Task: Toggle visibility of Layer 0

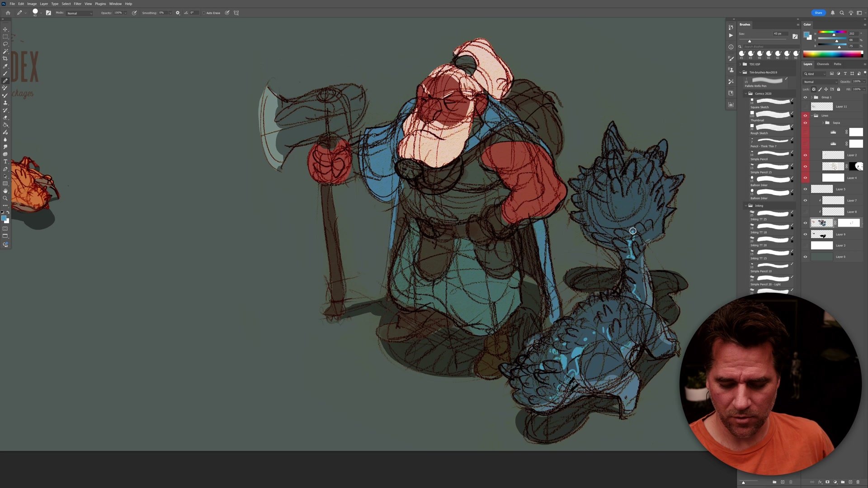Action: tap(805, 257)
